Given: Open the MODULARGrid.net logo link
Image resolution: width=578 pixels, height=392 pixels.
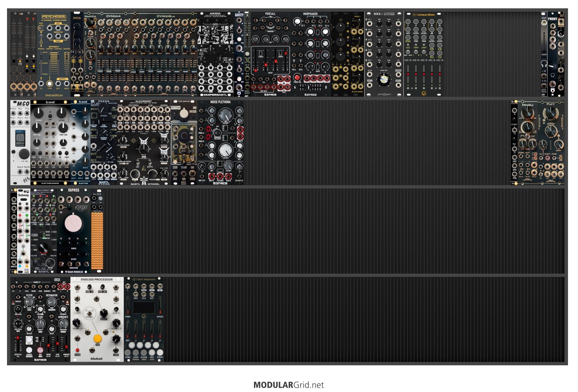Looking at the screenshot, I should pos(289,385).
